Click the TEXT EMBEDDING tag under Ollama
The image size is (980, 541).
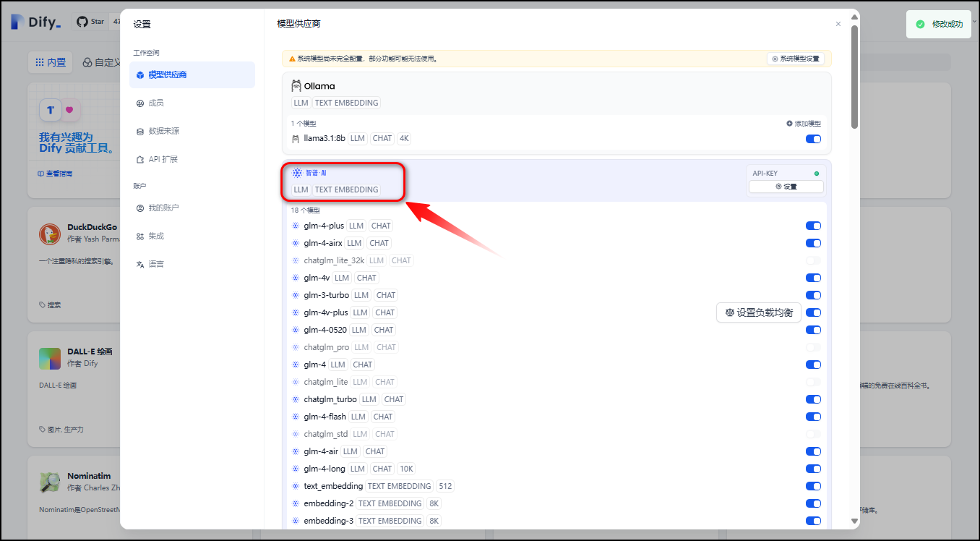coord(347,103)
